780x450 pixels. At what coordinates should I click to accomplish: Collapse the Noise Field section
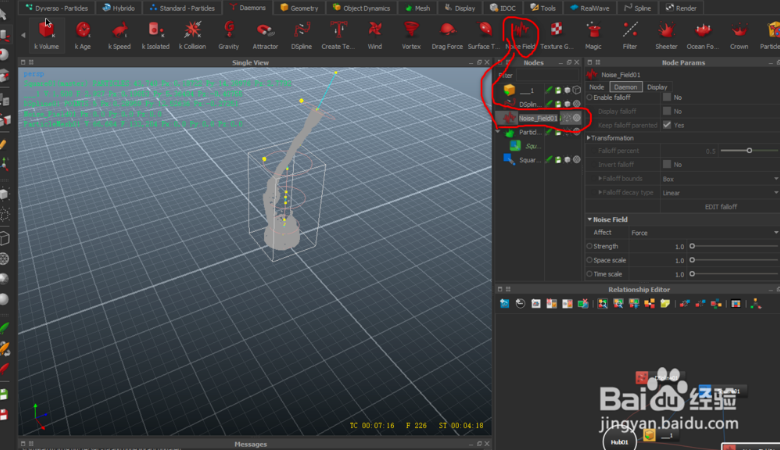(589, 219)
